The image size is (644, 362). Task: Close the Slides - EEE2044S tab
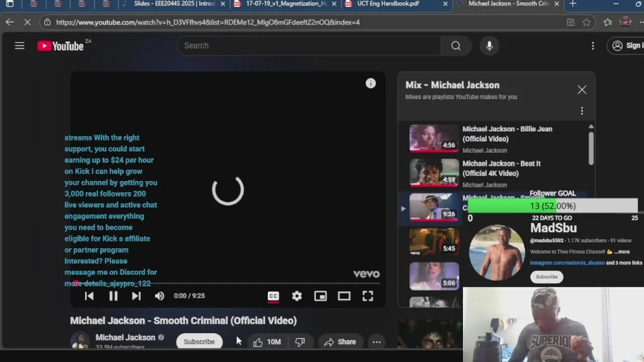click(x=223, y=4)
